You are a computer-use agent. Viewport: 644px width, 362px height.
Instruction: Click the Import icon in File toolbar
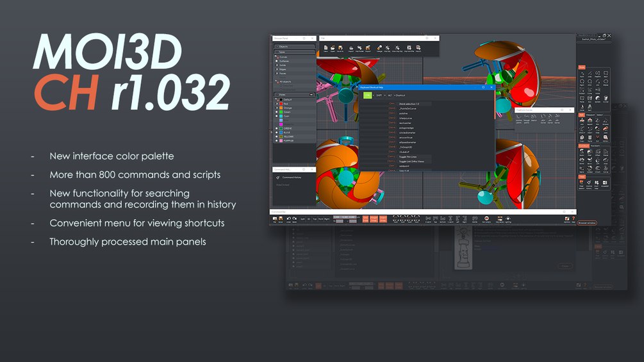tap(351, 49)
